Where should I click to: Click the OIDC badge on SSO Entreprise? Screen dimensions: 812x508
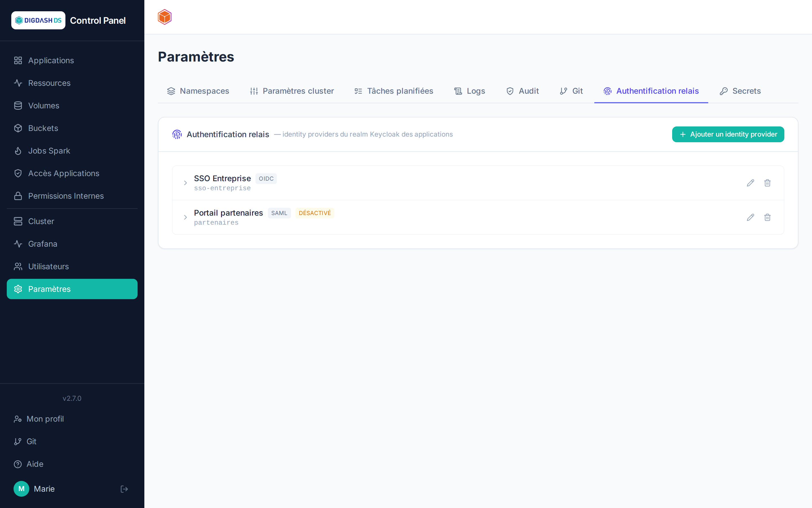tap(266, 179)
